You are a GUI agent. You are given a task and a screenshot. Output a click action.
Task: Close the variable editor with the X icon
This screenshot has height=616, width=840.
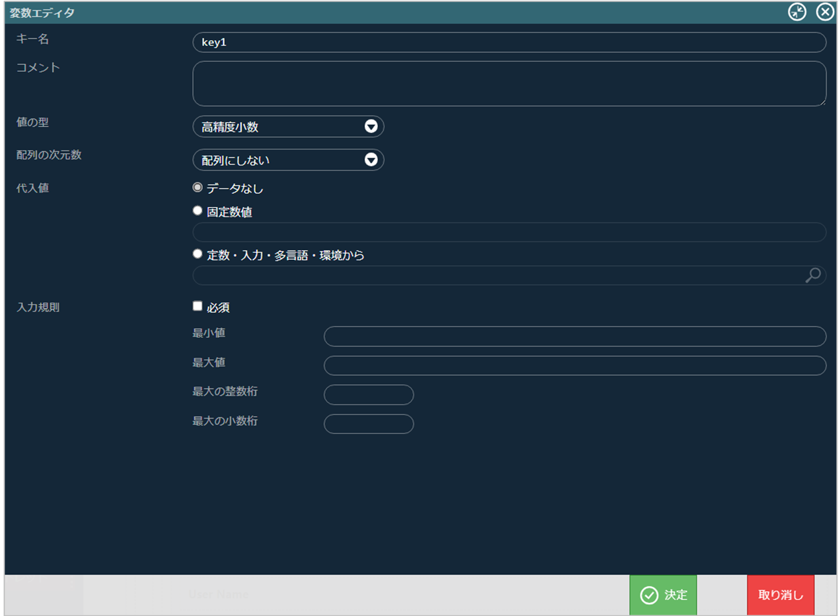click(x=824, y=12)
